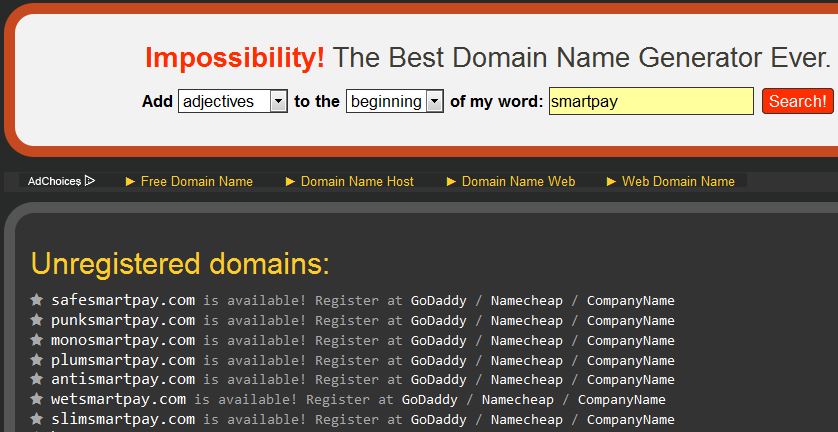Click the star beside monosmartpay.com
The image size is (838, 432).
pyautogui.click(x=36, y=340)
